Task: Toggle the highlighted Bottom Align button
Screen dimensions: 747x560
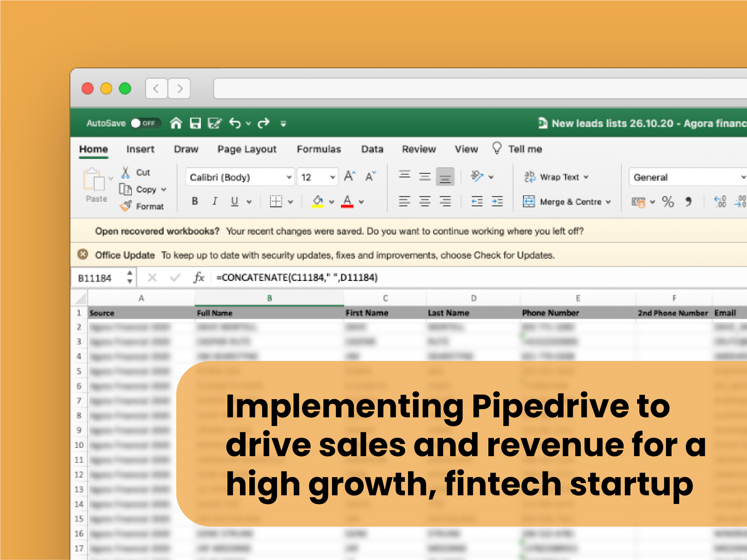Action: pos(445,176)
